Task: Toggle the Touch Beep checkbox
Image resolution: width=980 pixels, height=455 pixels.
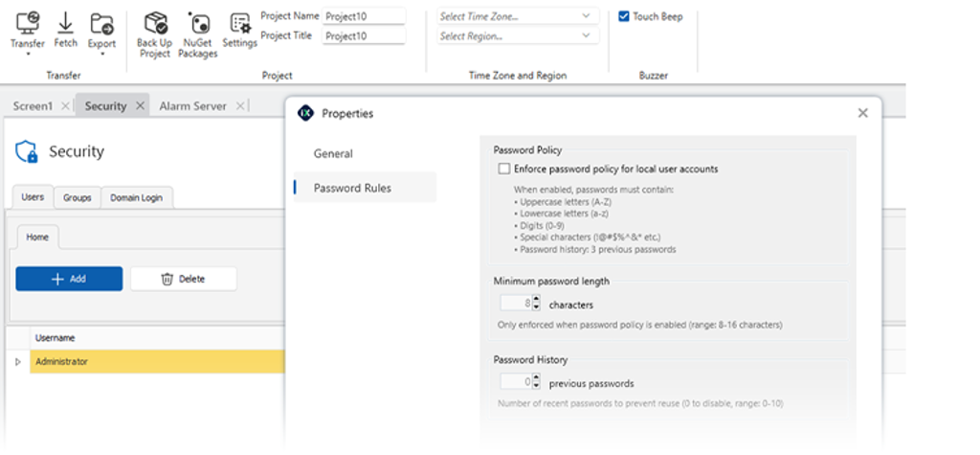Action: click(x=623, y=16)
